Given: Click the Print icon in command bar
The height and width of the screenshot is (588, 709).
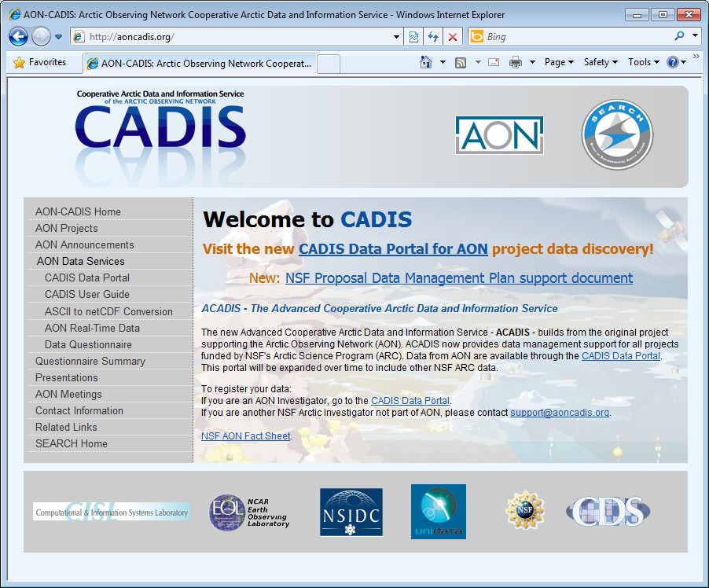Looking at the screenshot, I should [516, 62].
